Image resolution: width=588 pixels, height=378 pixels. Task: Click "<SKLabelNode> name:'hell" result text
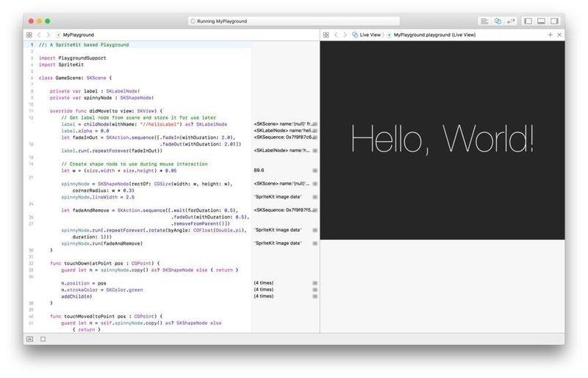[283, 131]
